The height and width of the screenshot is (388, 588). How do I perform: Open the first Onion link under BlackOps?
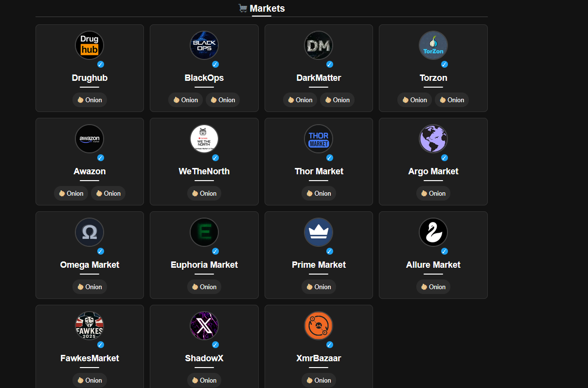point(185,100)
